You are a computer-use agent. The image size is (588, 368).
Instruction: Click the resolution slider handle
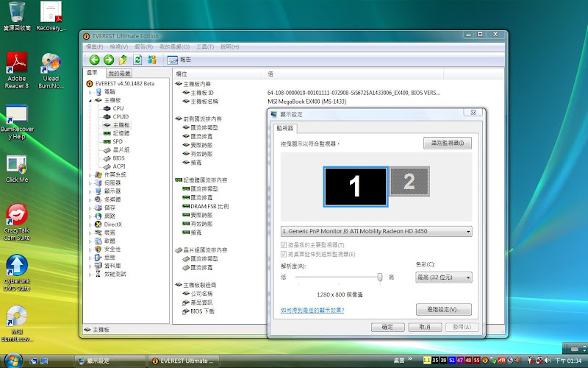pyautogui.click(x=380, y=277)
